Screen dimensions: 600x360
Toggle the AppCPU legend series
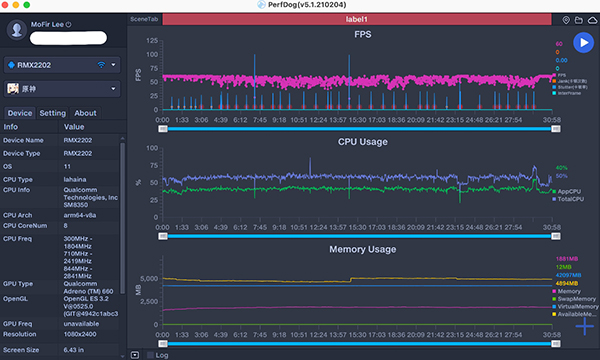pyautogui.click(x=566, y=191)
